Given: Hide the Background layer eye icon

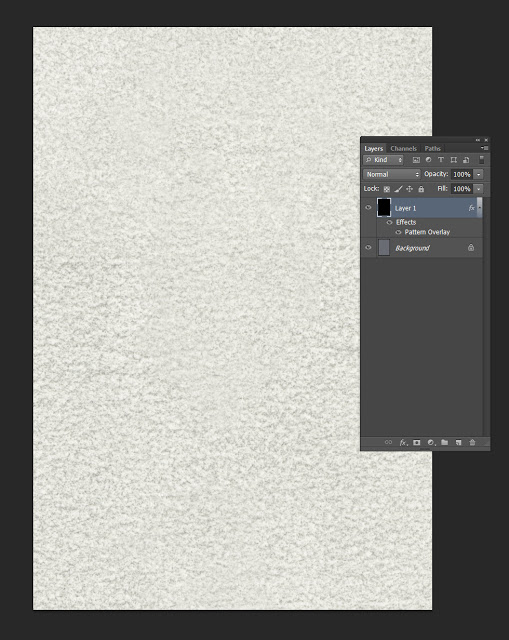Looking at the screenshot, I should pos(368,248).
